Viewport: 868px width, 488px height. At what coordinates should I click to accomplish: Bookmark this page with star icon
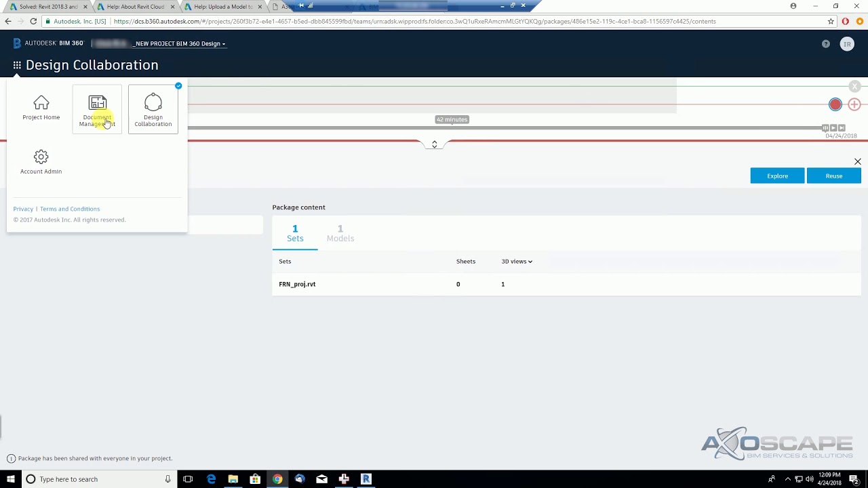click(x=831, y=21)
